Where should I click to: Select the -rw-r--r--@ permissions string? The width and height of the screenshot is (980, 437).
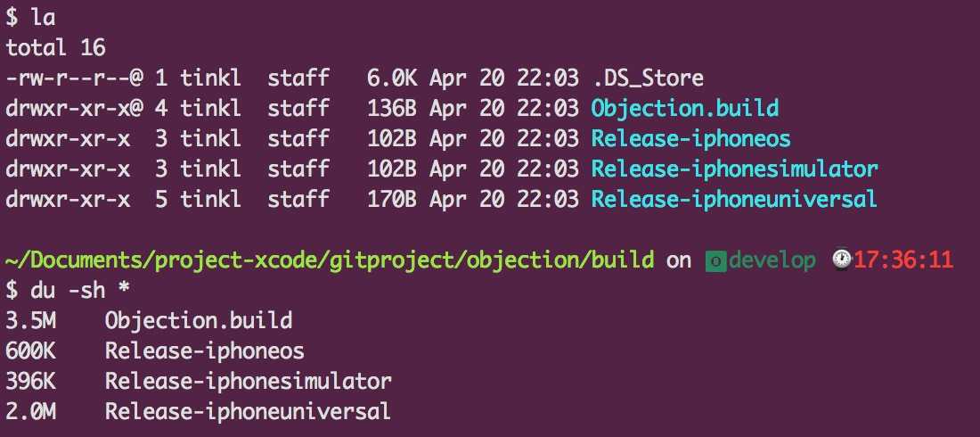[x=75, y=78]
